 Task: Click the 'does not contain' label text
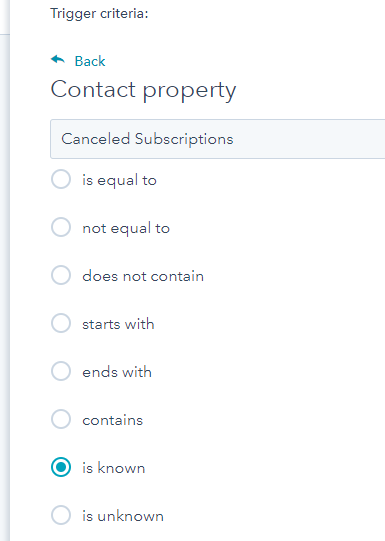[x=143, y=276]
